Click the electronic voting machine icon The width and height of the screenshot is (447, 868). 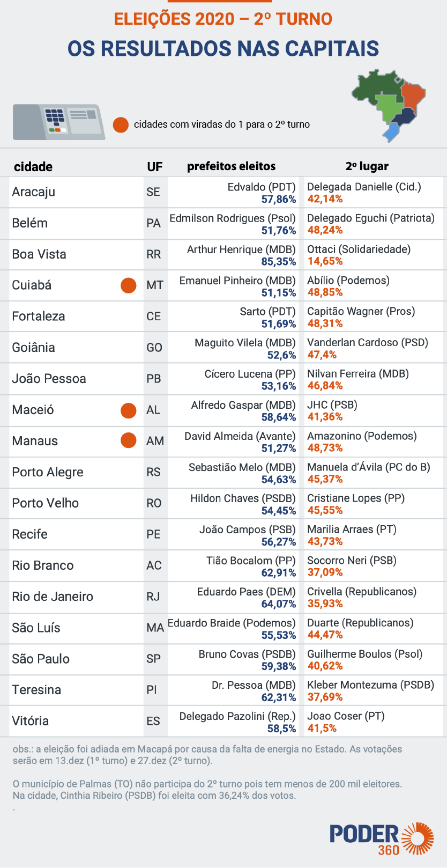pyautogui.click(x=58, y=122)
